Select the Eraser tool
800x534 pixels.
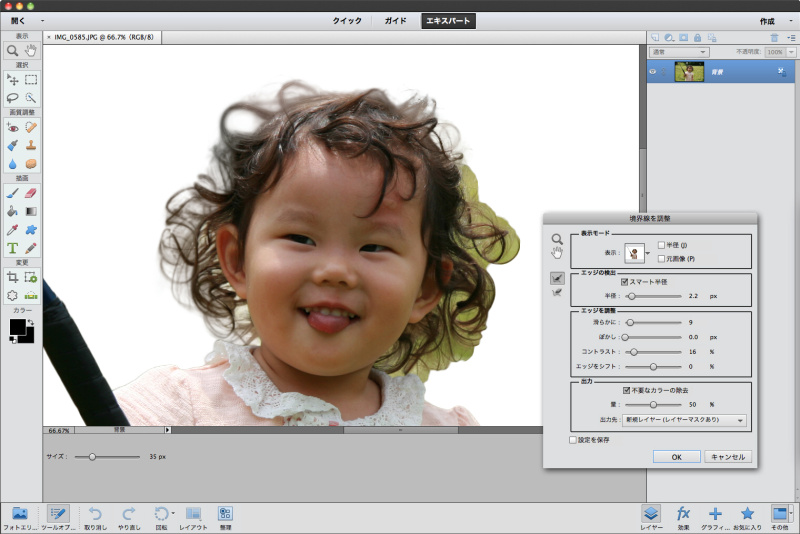tap(31, 193)
